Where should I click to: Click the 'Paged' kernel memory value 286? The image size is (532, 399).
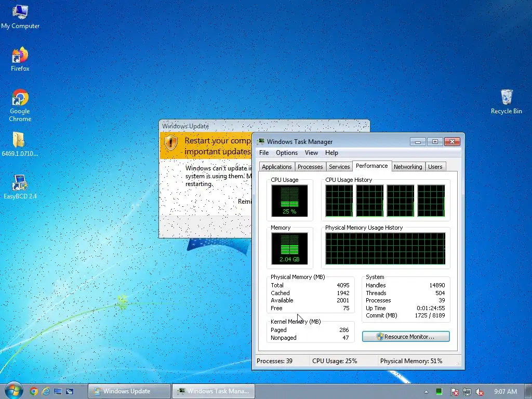coord(344,330)
